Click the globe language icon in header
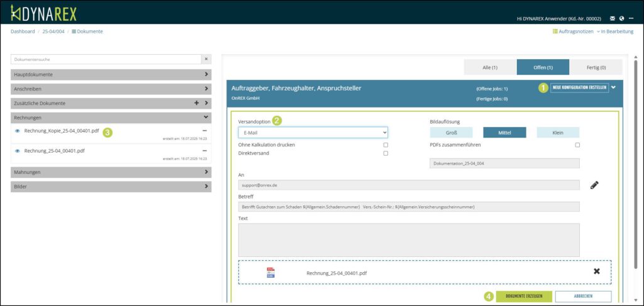 (x=621, y=18)
